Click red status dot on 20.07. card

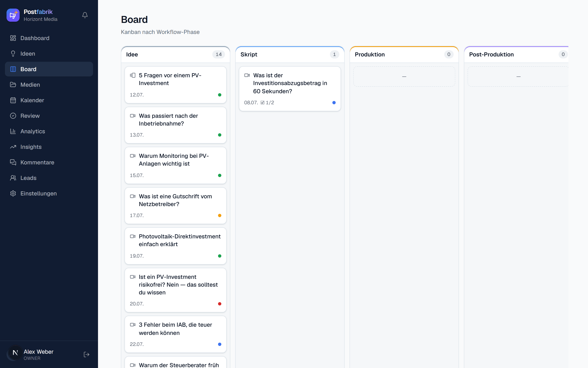click(220, 304)
